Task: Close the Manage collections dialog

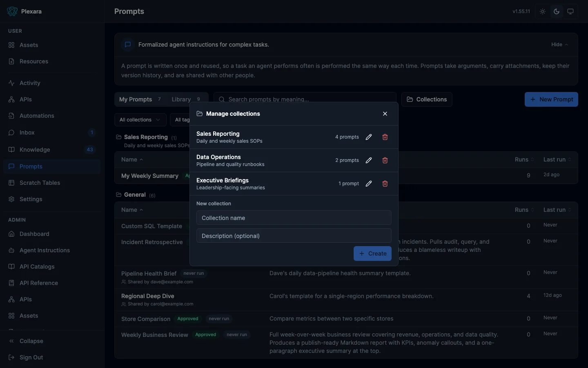Action: [385, 114]
